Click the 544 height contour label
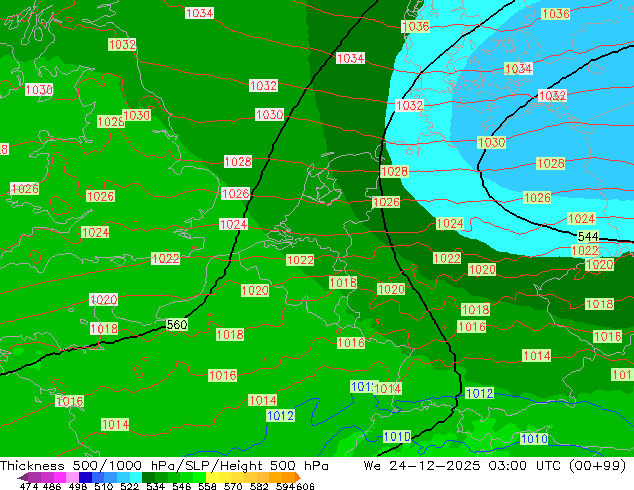This screenshot has height=490, width=634. 588,236
